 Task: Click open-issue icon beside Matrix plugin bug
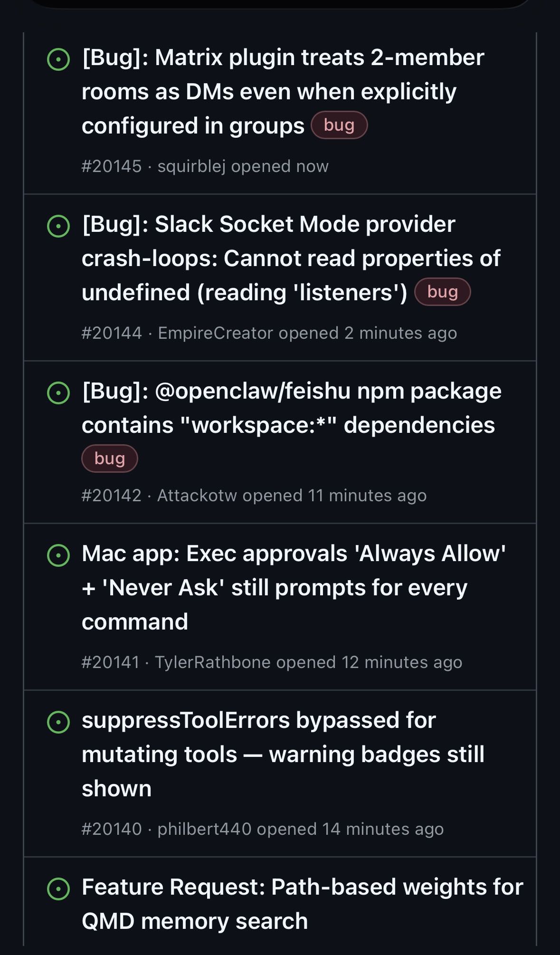click(x=58, y=59)
